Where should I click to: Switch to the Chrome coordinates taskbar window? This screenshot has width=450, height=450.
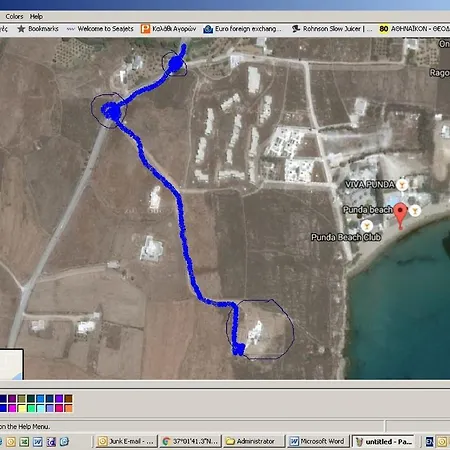coord(190,441)
